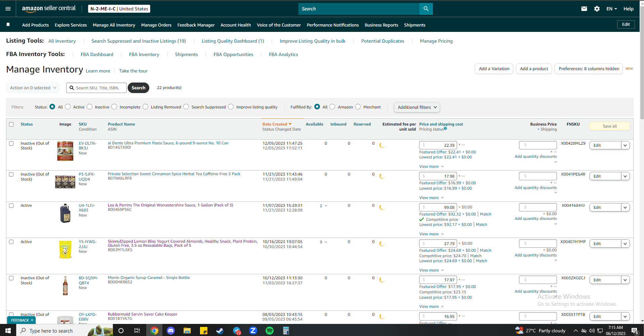Click the system tray volume icon
The height and width of the screenshot is (336, 644).
click(x=592, y=331)
